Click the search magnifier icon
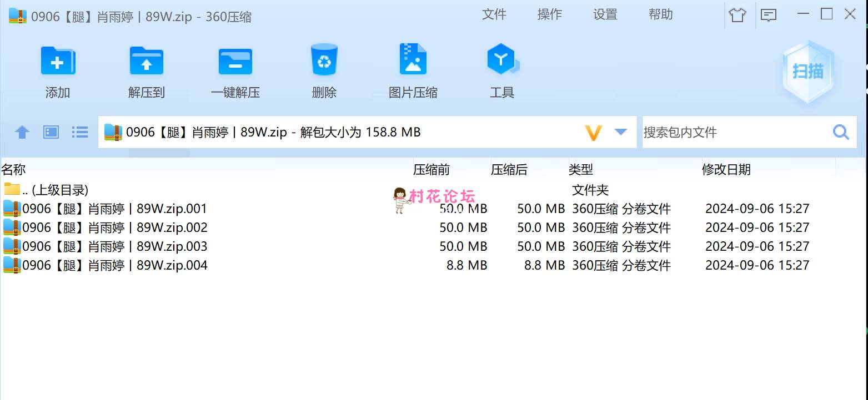Image resolution: width=868 pixels, height=400 pixels. (841, 132)
